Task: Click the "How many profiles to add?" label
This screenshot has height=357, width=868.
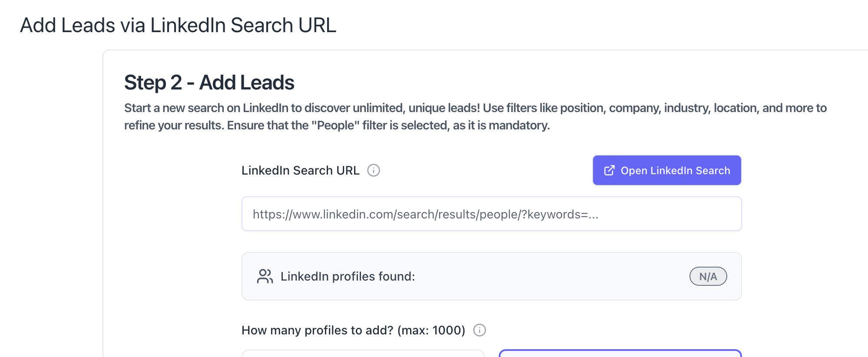Action: click(x=317, y=330)
